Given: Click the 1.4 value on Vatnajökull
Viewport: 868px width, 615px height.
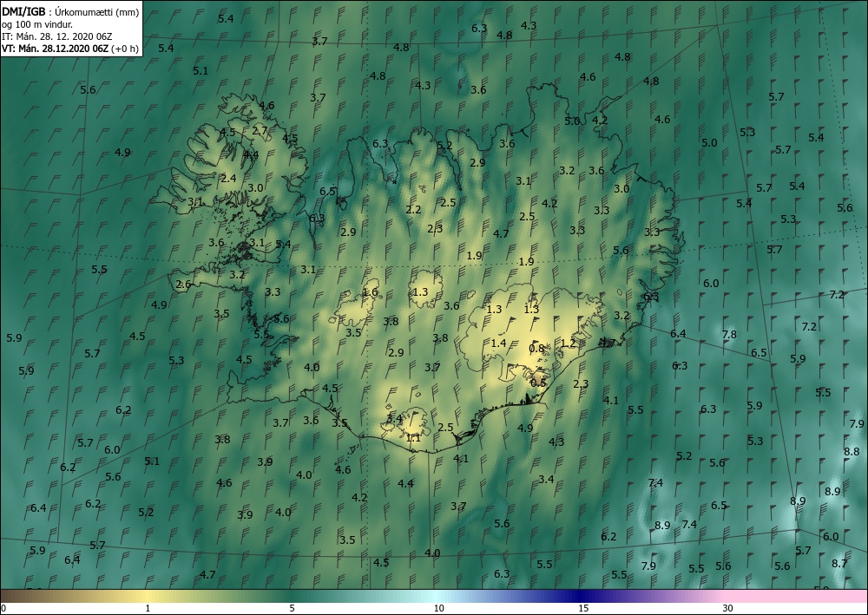Looking at the screenshot, I should pos(498,343).
